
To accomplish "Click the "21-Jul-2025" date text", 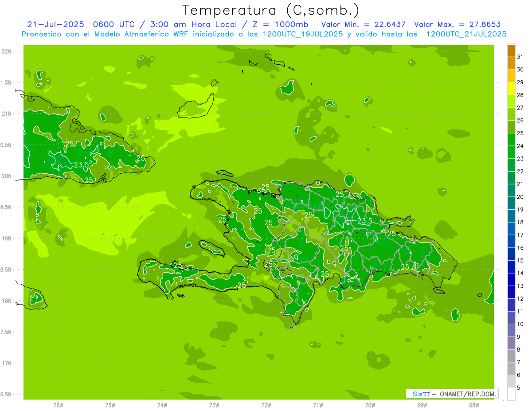I will pos(55,24).
